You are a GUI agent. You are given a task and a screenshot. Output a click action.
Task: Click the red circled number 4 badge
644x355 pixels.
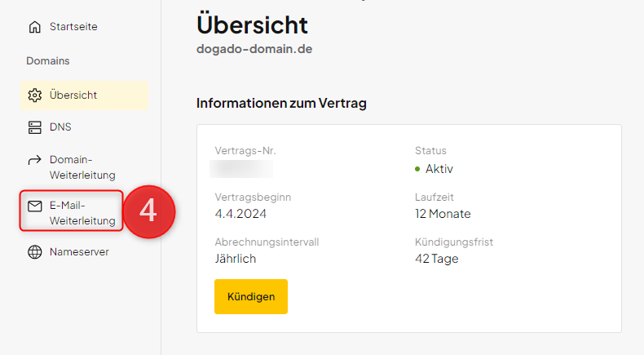pos(148,211)
